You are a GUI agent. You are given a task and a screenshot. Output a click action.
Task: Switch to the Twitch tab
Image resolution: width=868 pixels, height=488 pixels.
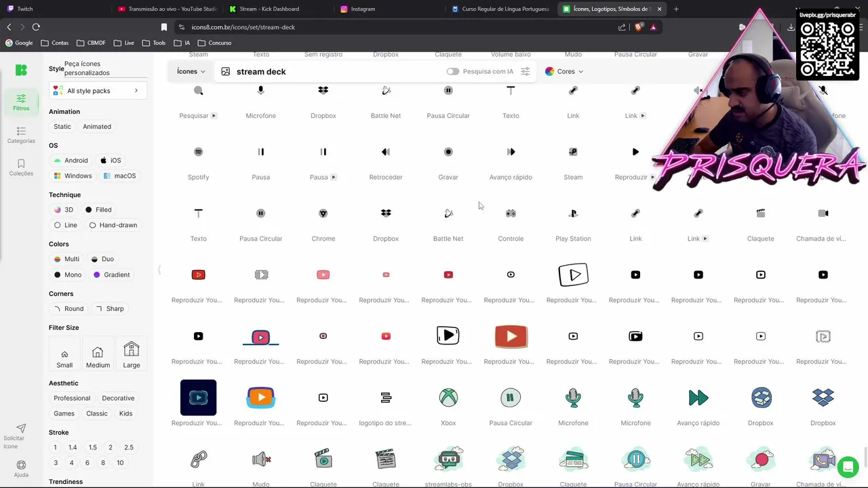25,9
